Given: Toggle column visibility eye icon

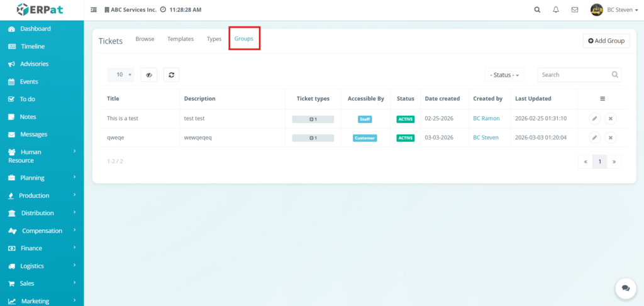Looking at the screenshot, I should point(148,75).
